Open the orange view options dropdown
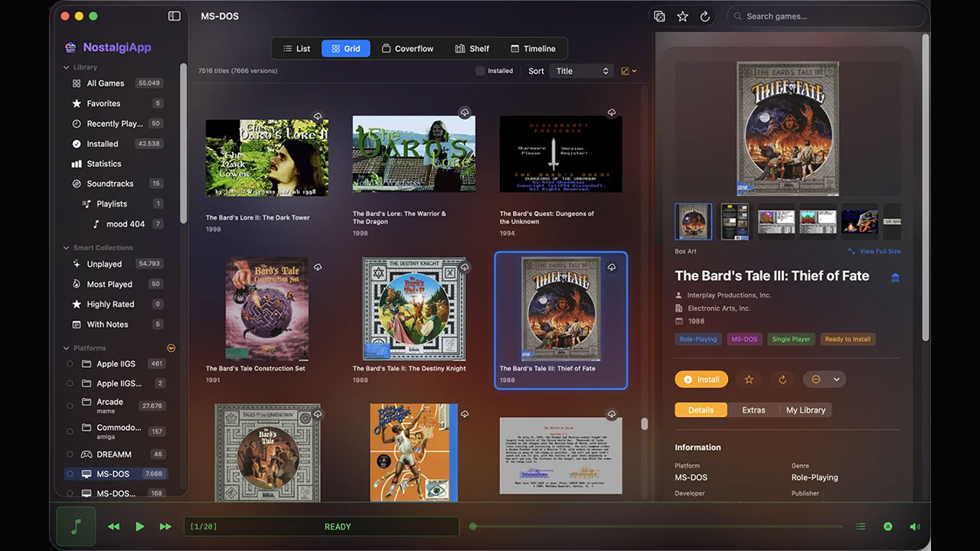Screen dimensions: 980x551 [629, 71]
